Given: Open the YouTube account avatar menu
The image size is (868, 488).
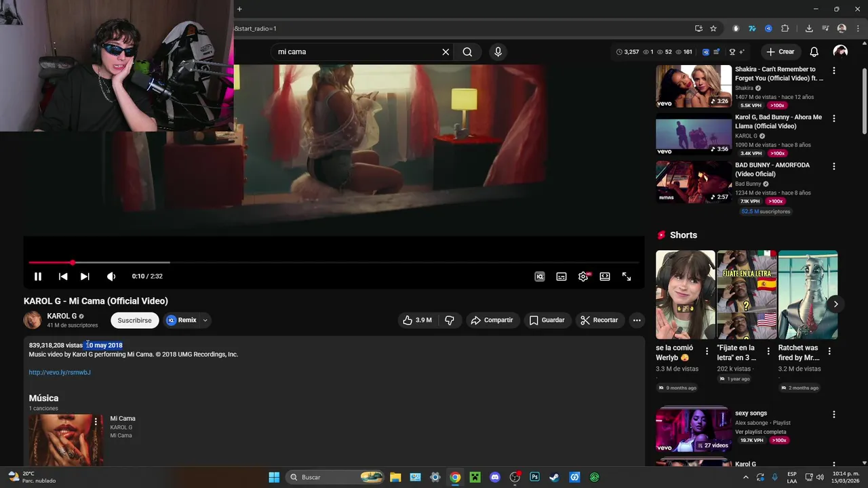Looking at the screenshot, I should pos(840,52).
